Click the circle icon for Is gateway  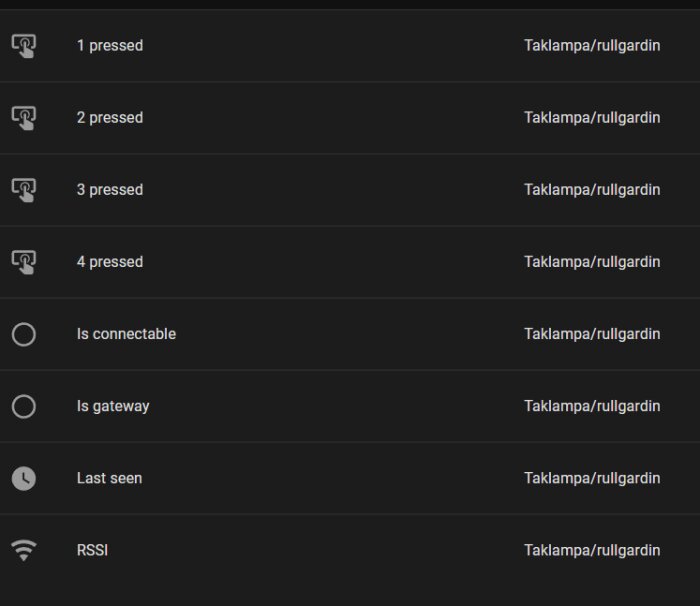coord(24,406)
